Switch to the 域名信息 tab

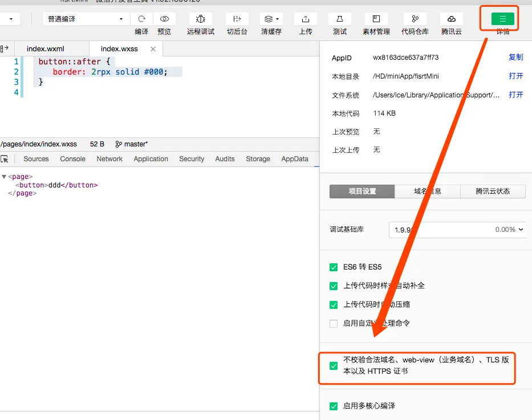(x=428, y=191)
